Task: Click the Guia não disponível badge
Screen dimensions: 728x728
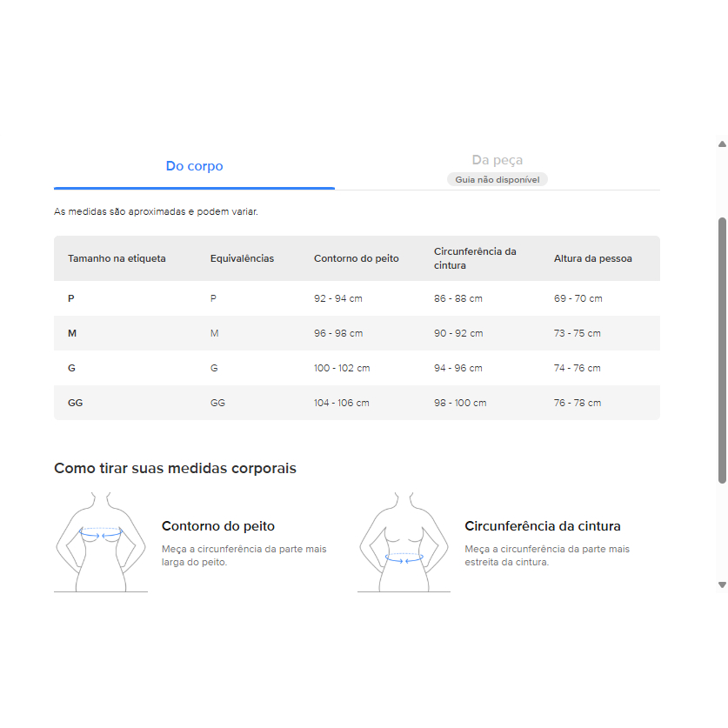Action: pos(498,180)
